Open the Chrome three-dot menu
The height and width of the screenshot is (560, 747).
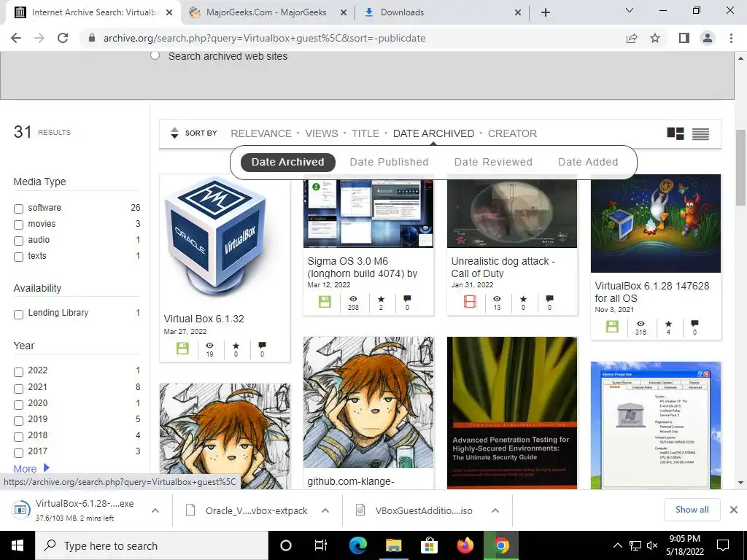click(731, 38)
